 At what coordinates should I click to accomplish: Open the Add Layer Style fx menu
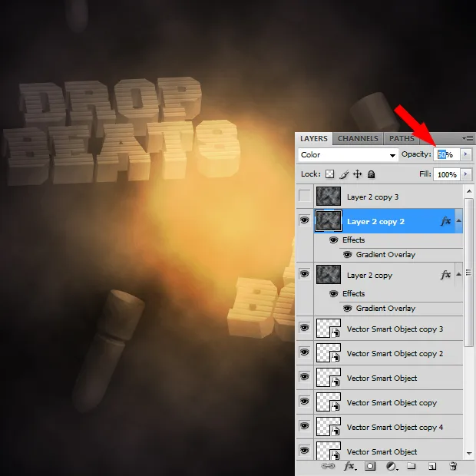(349, 466)
